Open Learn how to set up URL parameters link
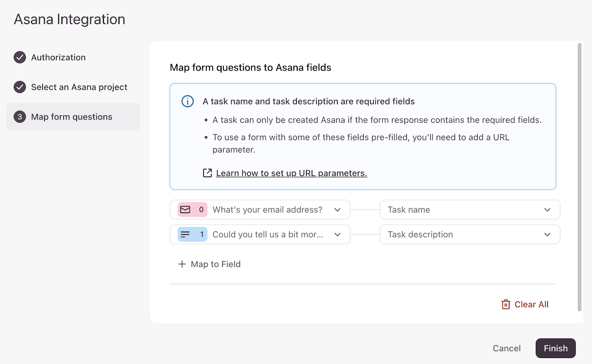The width and height of the screenshot is (592, 364). coord(292,173)
